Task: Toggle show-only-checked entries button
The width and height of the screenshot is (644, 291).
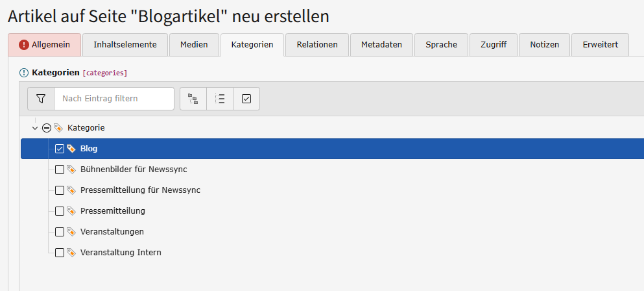Action: point(246,99)
